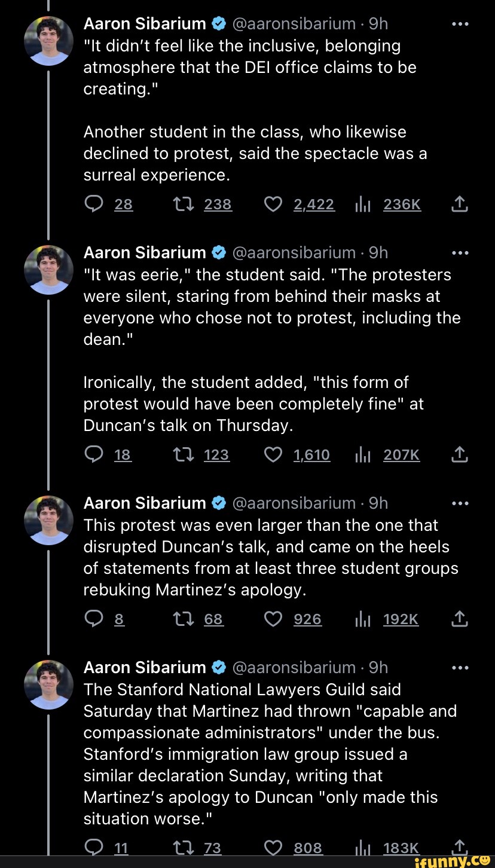
Task: Expand options on the Stanford Lawyers Guild tweet
Action: tap(460, 667)
